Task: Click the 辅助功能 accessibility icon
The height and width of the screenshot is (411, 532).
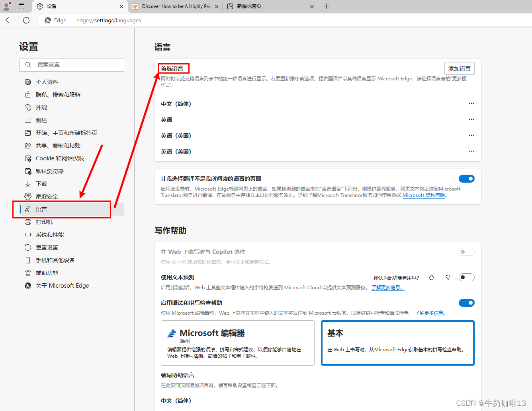Action: (x=28, y=273)
